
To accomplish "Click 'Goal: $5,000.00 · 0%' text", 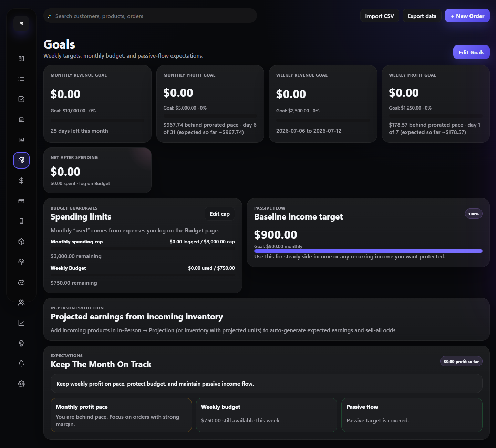I will (185, 108).
